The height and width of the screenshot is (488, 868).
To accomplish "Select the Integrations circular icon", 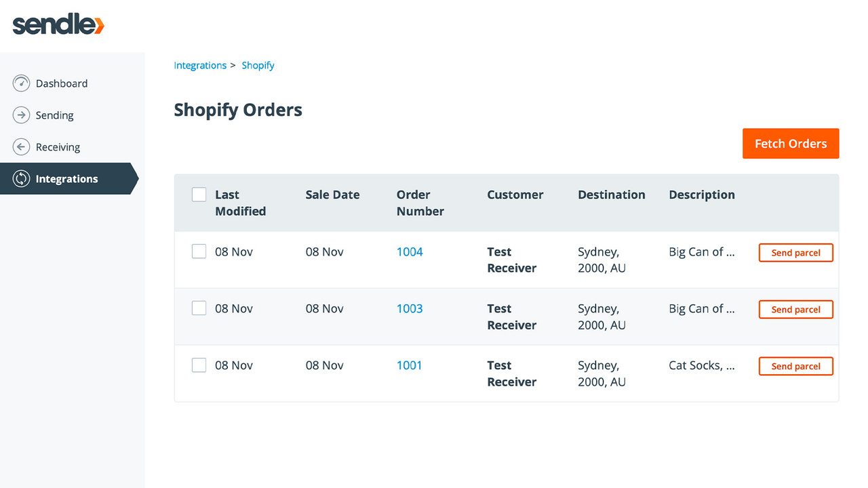I will click(21, 178).
